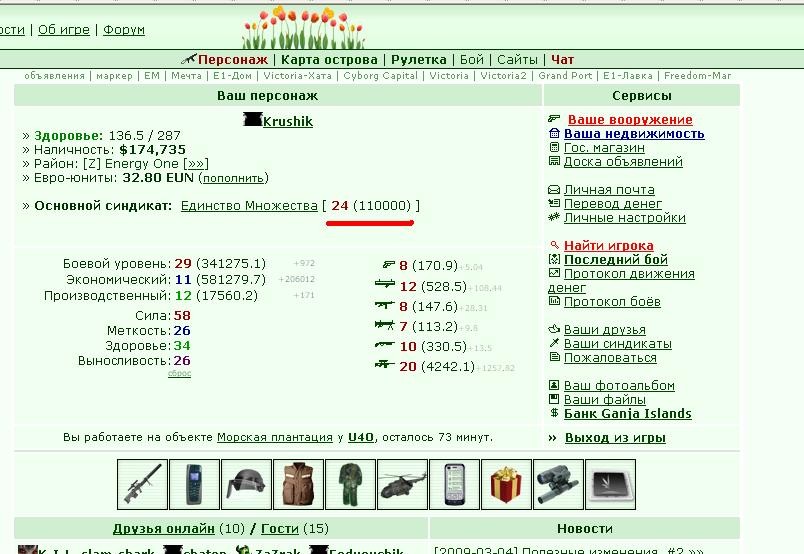Click the skill icon in the 12 (528.5) row
Image resolution: width=804 pixels, height=554 pixels.
(x=385, y=283)
